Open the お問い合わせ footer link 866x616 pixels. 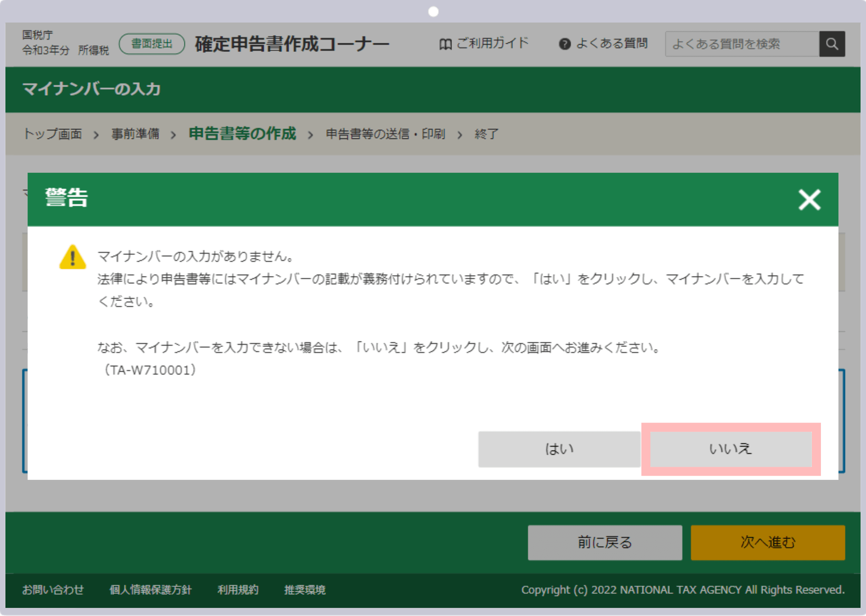[53, 590]
